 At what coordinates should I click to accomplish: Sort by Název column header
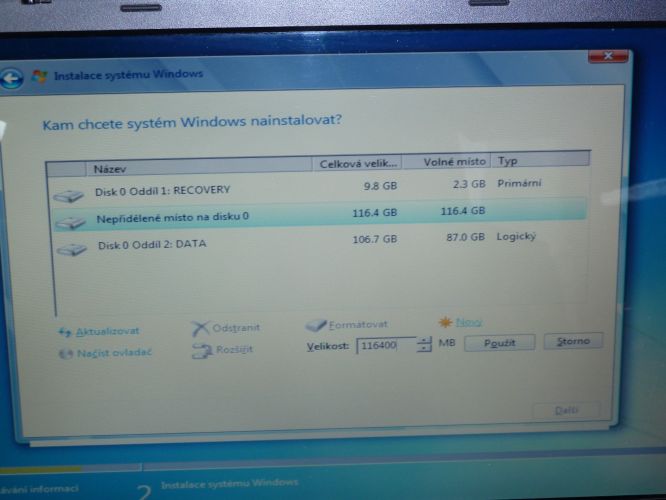[x=198, y=167]
